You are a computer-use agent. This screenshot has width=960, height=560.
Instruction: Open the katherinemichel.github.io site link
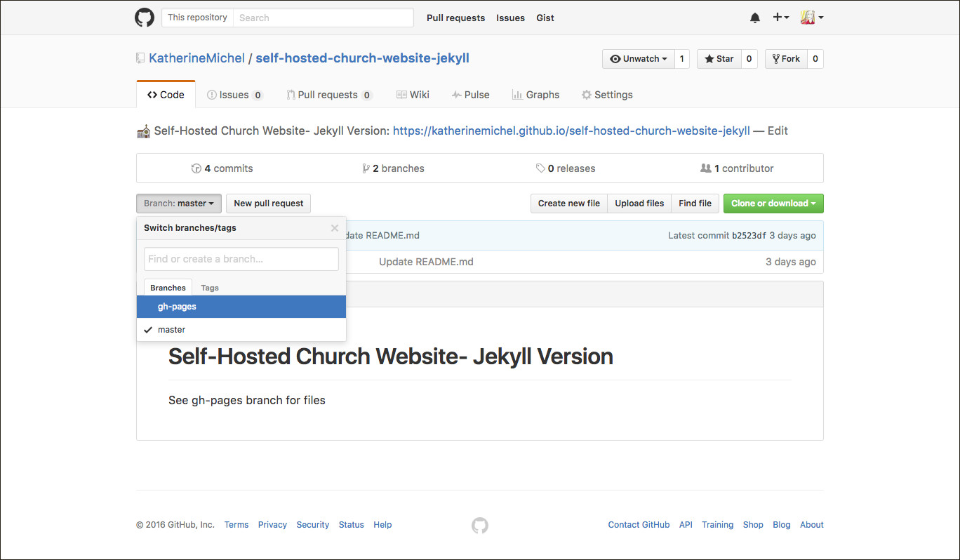(x=571, y=131)
